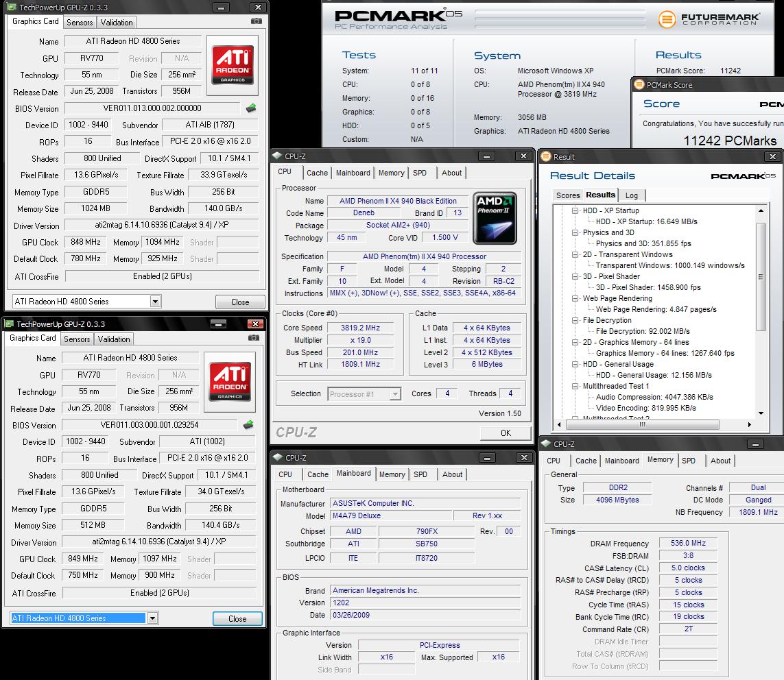Click vertical scrollbar thumb in Result Details

761,277
